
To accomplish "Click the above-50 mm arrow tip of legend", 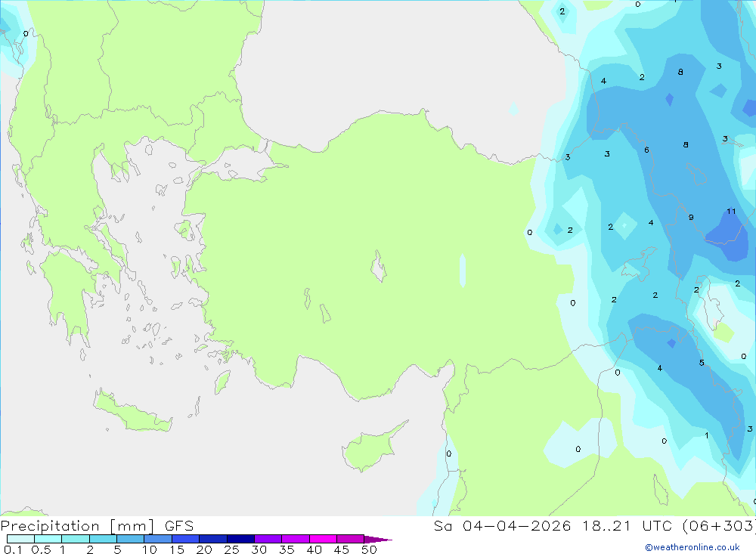I will point(378,539).
